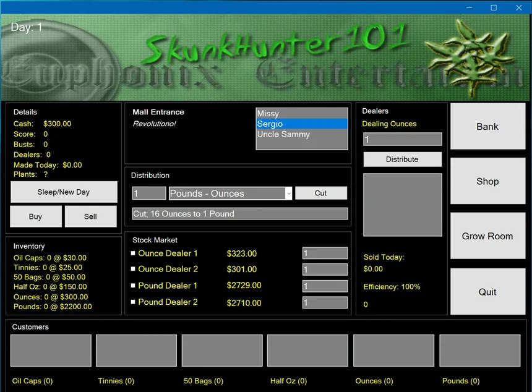This screenshot has width=532, height=392.
Task: Click the Ounces customers box
Action: click(393, 351)
